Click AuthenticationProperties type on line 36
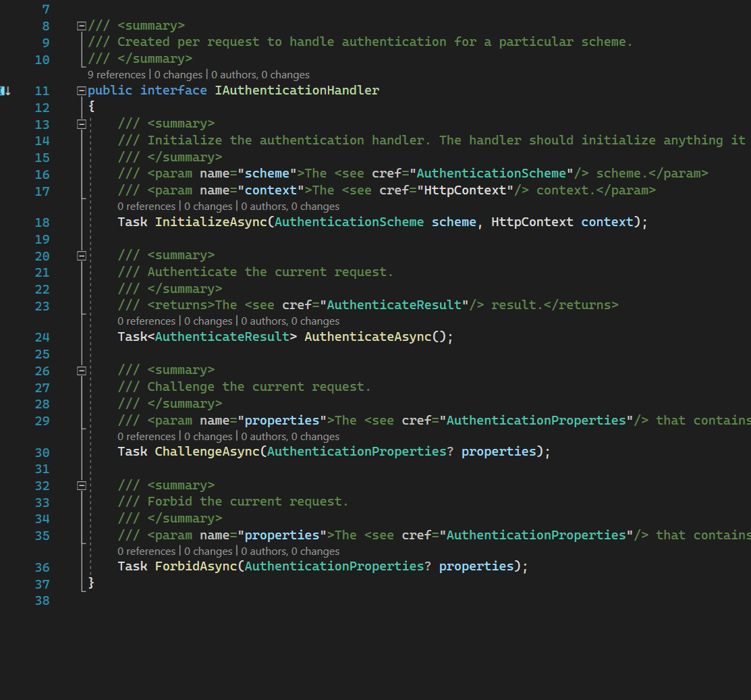751x700 pixels. 334,567
